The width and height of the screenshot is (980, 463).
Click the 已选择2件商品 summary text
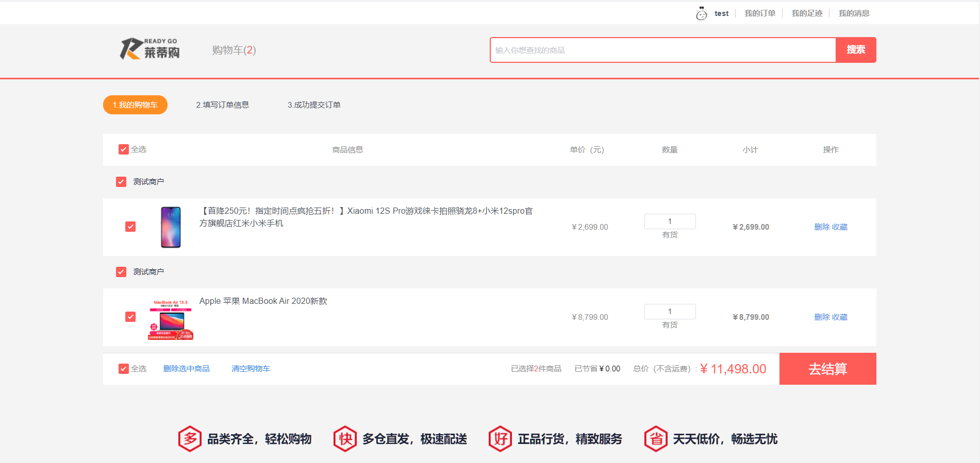pyautogui.click(x=536, y=369)
